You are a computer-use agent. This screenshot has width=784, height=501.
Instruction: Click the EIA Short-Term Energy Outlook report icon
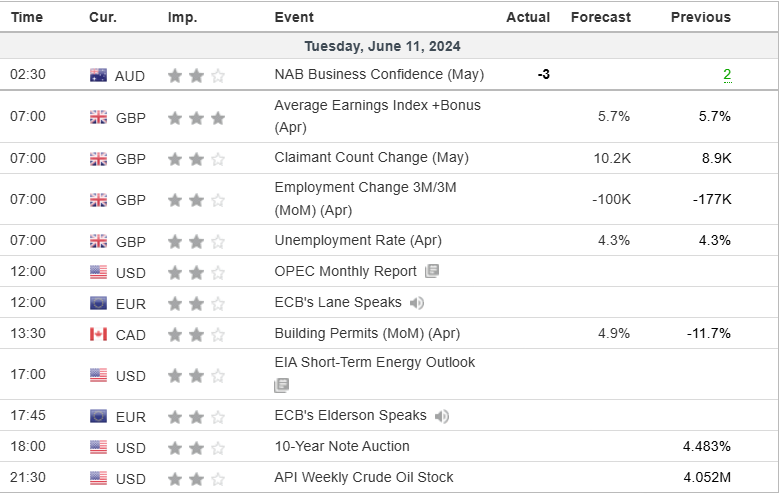pos(282,385)
